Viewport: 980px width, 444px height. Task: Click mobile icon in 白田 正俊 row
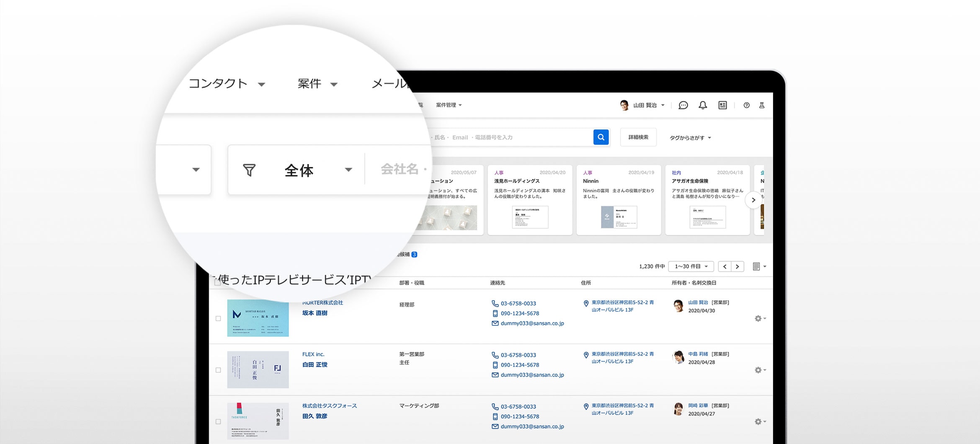pyautogui.click(x=495, y=365)
